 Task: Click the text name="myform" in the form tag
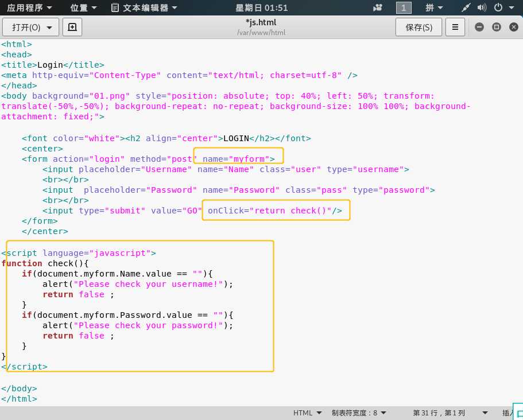point(236,159)
